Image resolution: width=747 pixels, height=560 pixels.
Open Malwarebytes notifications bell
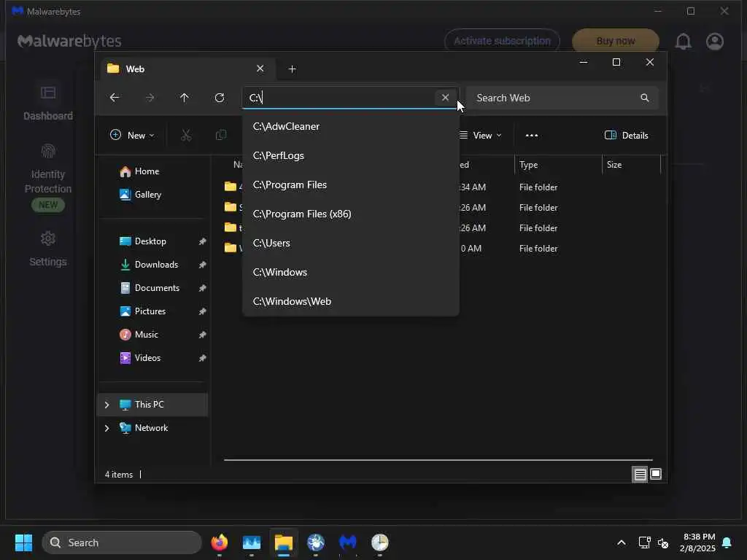tap(683, 42)
